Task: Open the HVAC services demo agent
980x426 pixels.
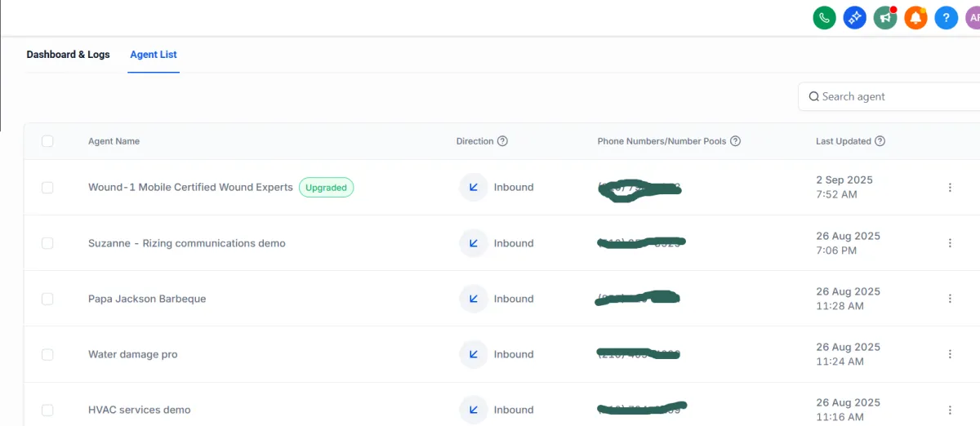Action: point(140,410)
